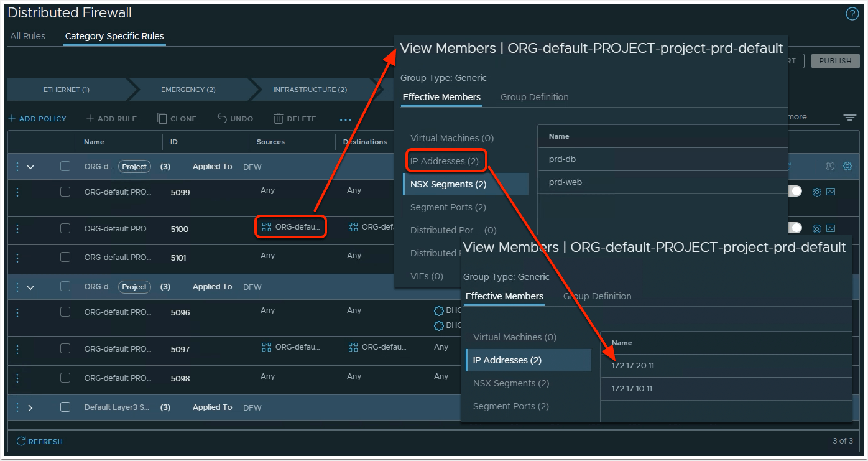Click the UNDO button

tap(235, 119)
